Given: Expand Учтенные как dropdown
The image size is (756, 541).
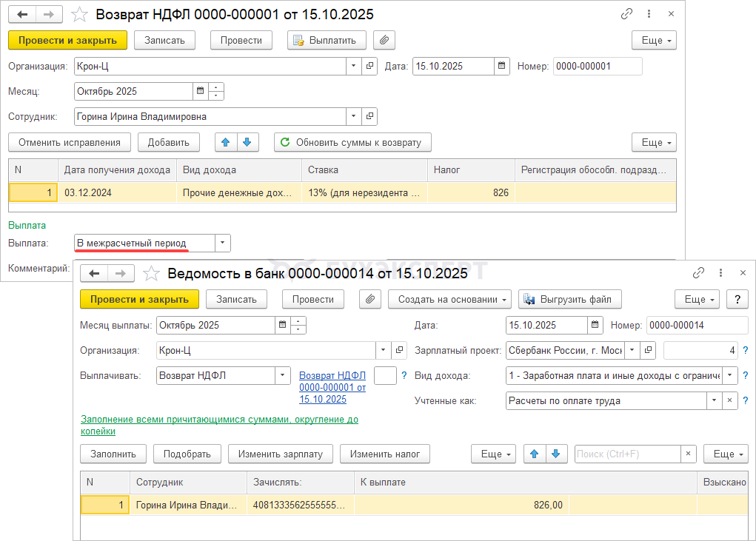Looking at the screenshot, I should pyautogui.click(x=714, y=400).
